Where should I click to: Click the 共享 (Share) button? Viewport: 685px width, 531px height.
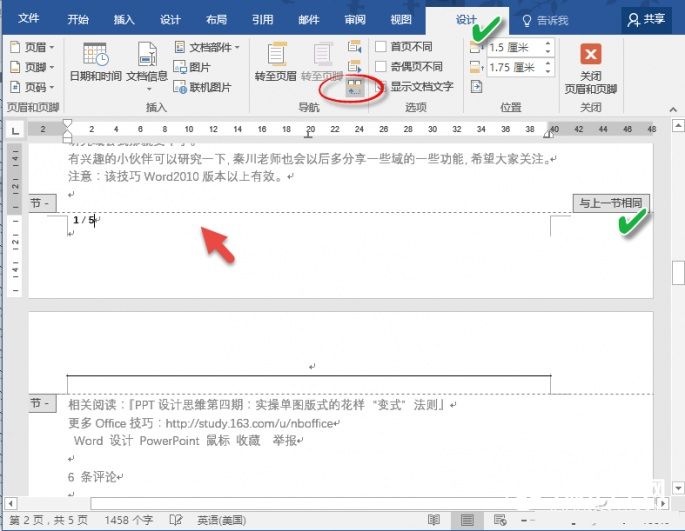pos(646,20)
